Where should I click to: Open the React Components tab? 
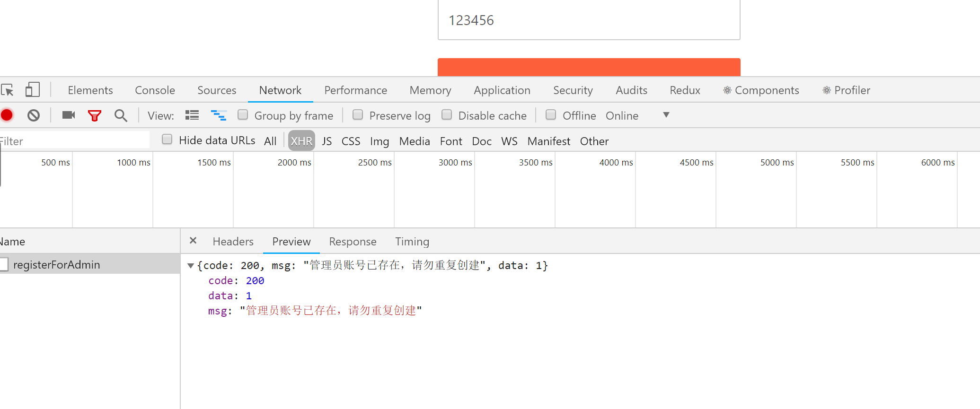click(761, 90)
